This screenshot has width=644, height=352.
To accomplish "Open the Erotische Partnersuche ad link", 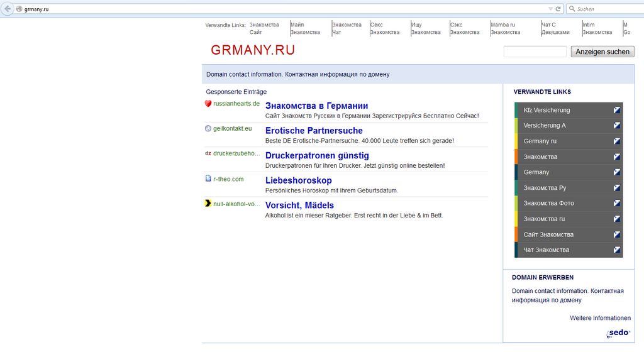I will point(314,131).
